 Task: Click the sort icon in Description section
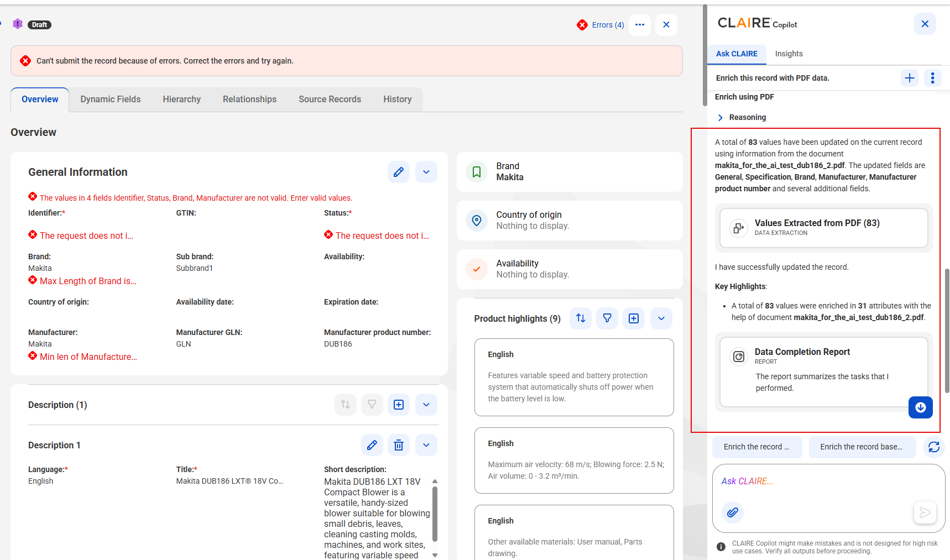[x=346, y=405]
